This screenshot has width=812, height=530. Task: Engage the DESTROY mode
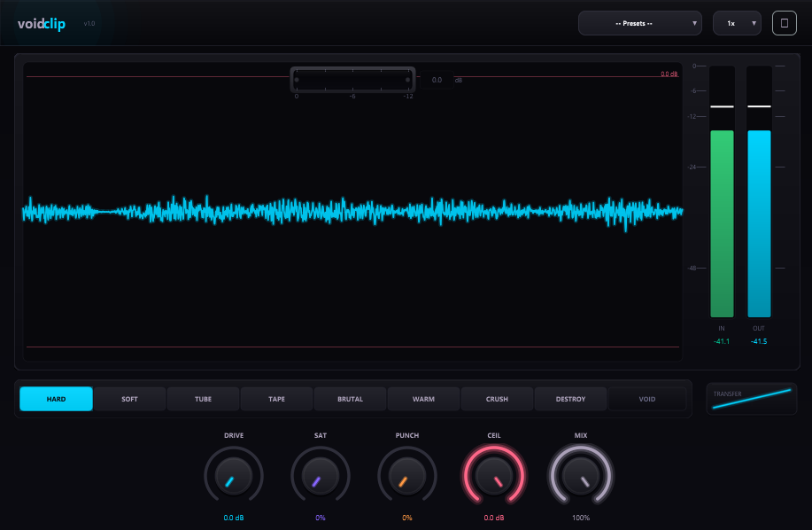(x=570, y=399)
